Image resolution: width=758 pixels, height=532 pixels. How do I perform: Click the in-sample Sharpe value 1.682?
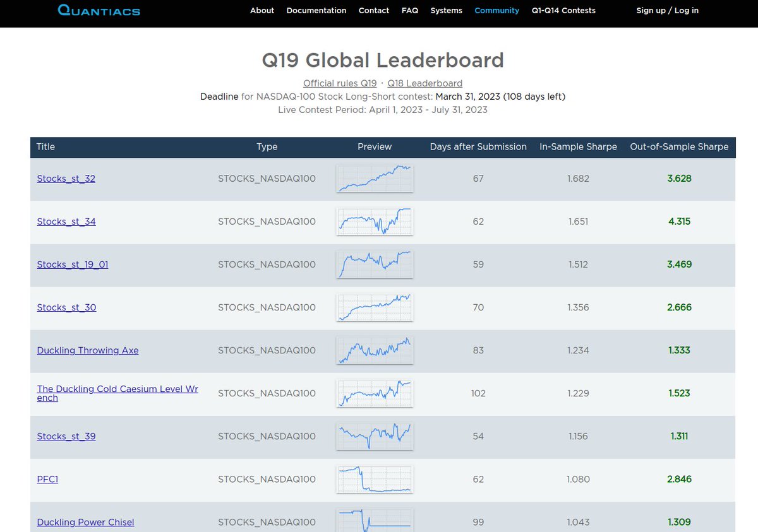coord(578,179)
